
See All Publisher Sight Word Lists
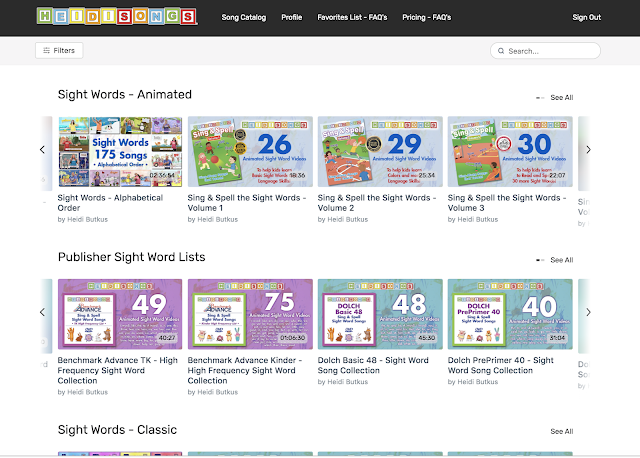562,260
